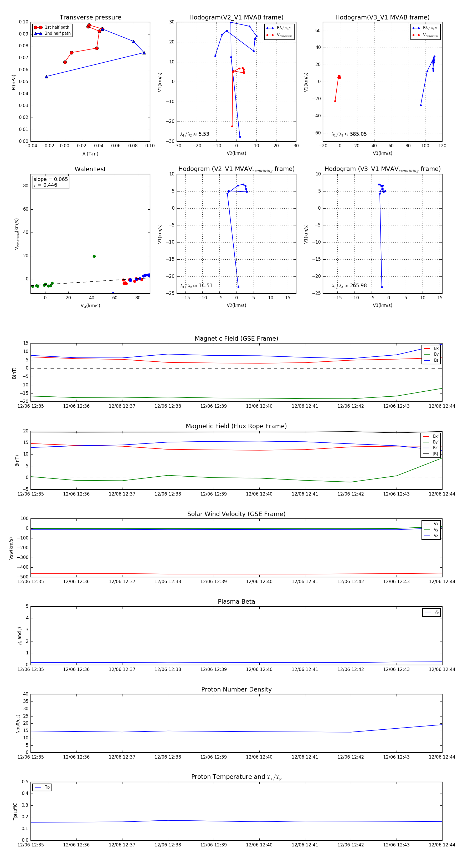Click the "Transverse pressure" plot title
The height and width of the screenshot is (868, 473).
[90, 18]
